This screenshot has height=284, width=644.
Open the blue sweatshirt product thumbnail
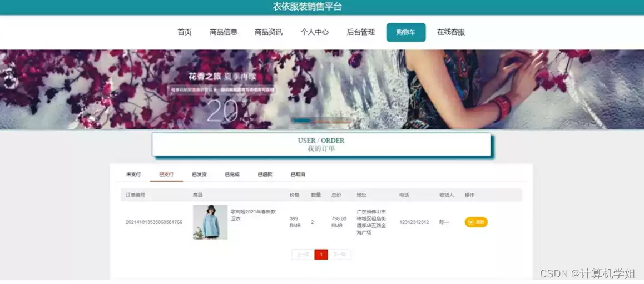coord(210,222)
